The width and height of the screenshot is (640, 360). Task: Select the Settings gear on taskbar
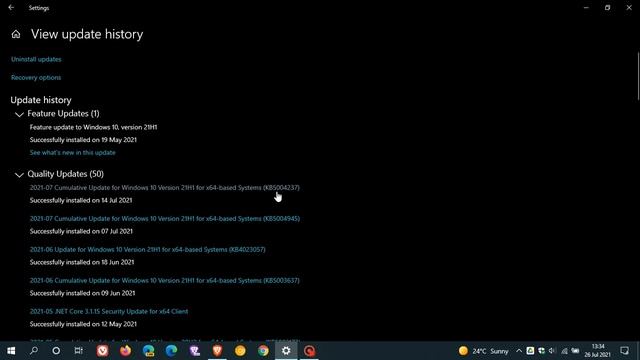tap(286, 351)
